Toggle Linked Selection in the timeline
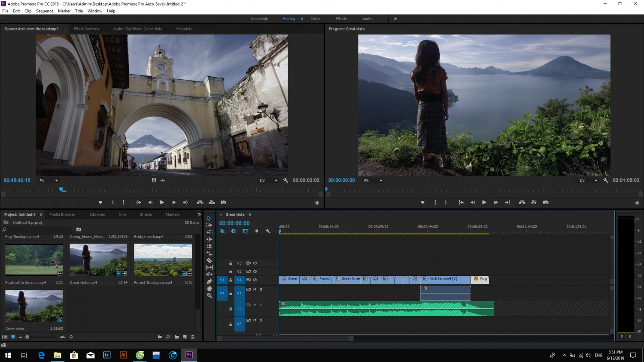Screen dimensions: 644x362 pos(245,231)
